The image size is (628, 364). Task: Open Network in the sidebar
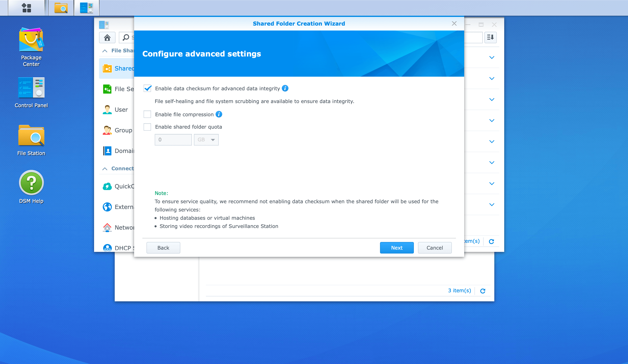tap(117, 227)
